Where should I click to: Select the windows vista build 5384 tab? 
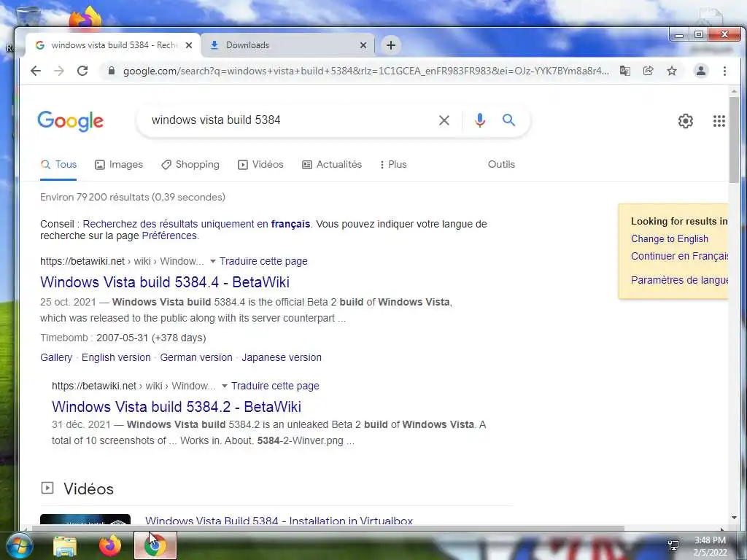tap(113, 45)
